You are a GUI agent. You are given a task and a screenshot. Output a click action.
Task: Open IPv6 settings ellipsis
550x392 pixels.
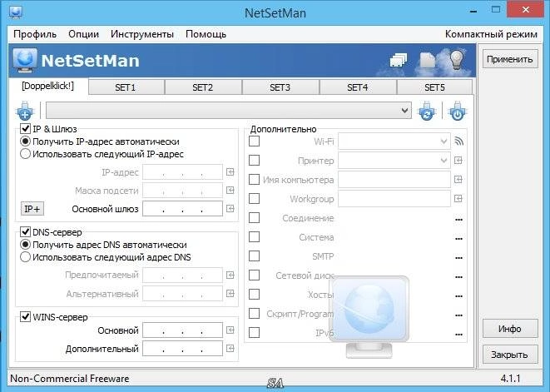pyautogui.click(x=458, y=335)
